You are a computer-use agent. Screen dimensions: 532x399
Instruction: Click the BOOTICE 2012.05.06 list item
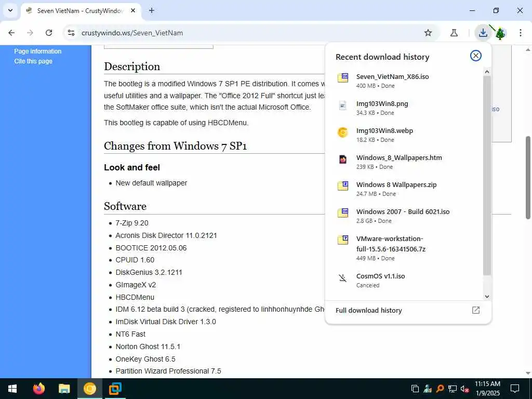[151, 248]
